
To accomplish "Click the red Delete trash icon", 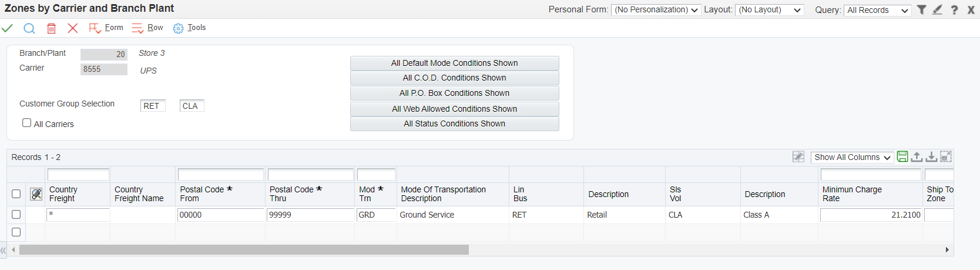I will pos(52,28).
